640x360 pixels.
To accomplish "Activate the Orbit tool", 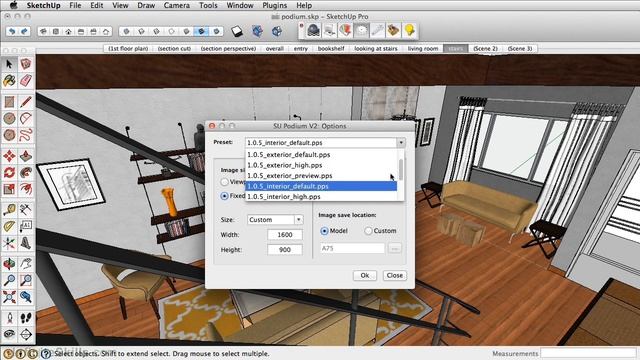I will (9, 264).
